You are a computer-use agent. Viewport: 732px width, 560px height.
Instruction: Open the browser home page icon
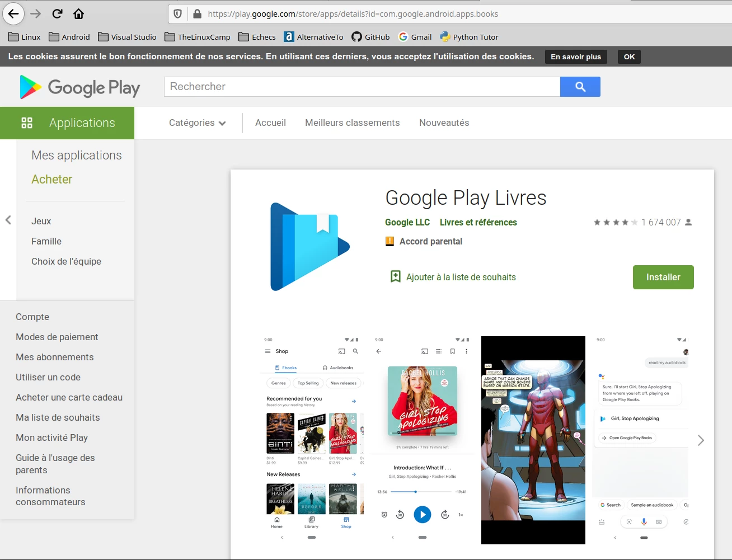pyautogui.click(x=78, y=13)
